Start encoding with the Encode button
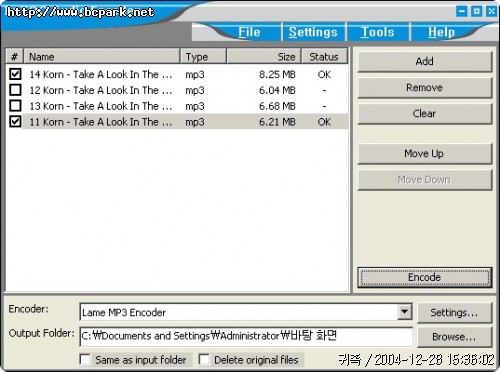 point(425,277)
